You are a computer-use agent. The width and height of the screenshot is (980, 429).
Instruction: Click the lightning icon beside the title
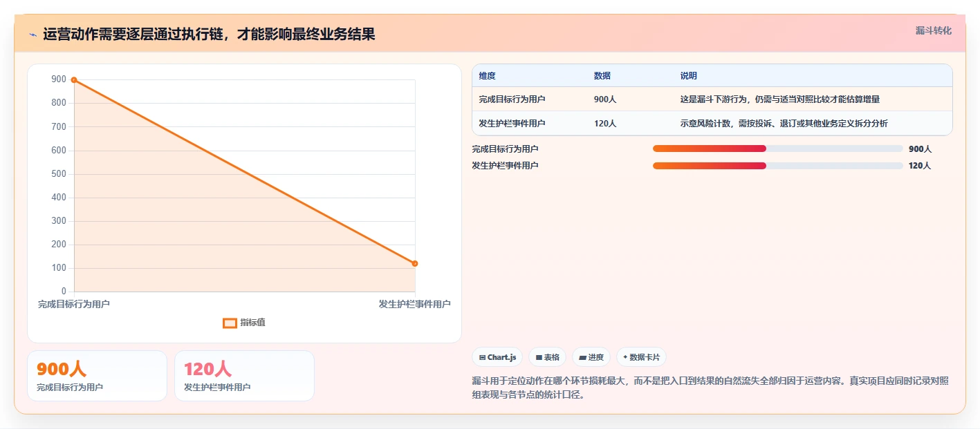click(33, 35)
